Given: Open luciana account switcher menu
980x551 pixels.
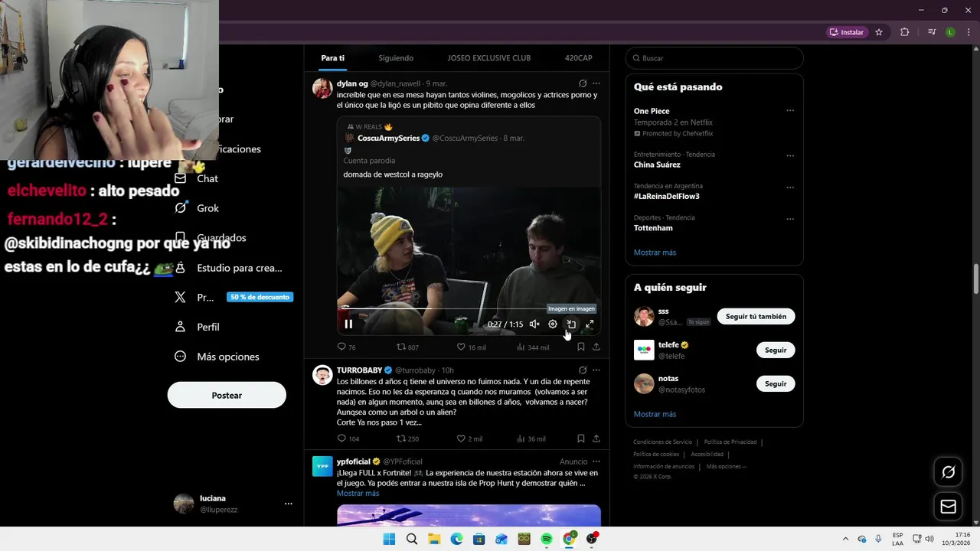Looking at the screenshot, I should click(233, 504).
